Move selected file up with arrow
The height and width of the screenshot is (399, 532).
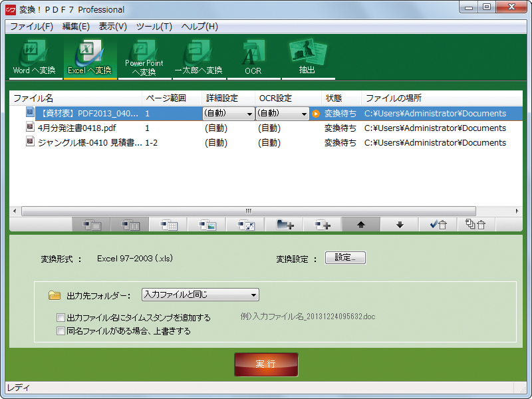(x=361, y=225)
